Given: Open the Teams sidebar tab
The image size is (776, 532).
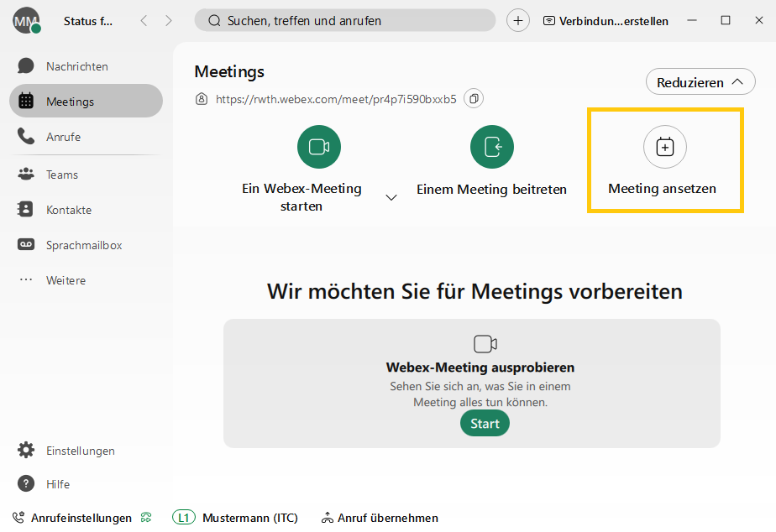Looking at the screenshot, I should (x=62, y=175).
